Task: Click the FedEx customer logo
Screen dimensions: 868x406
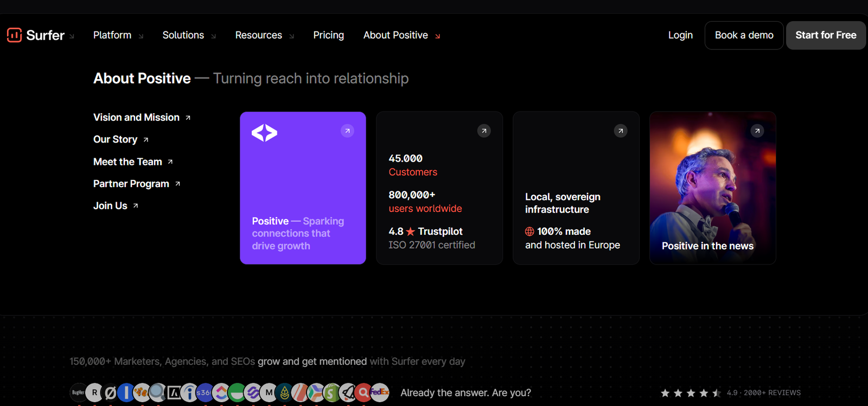Action: 380,392
